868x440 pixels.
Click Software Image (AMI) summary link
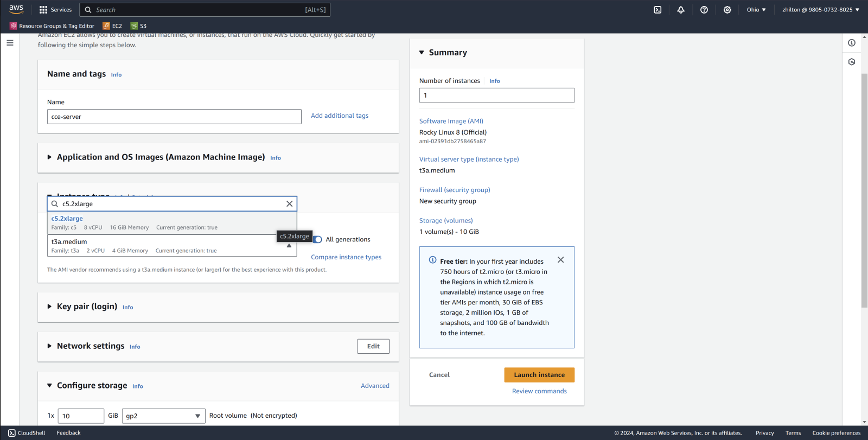point(451,121)
